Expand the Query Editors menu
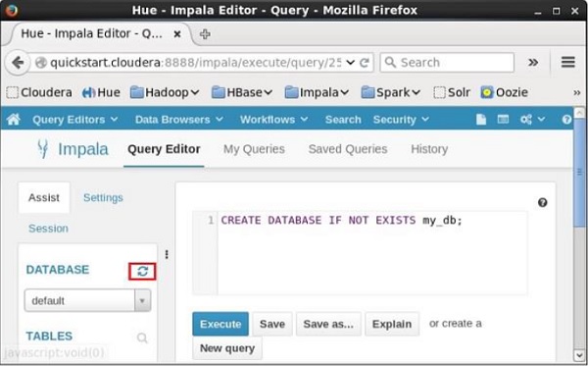Screen dimensions: 588x366 75,120
